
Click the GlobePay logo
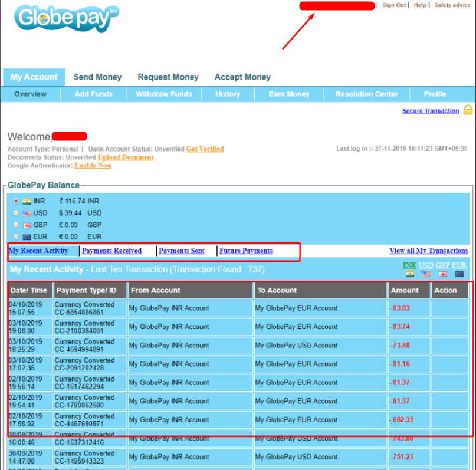click(67, 19)
